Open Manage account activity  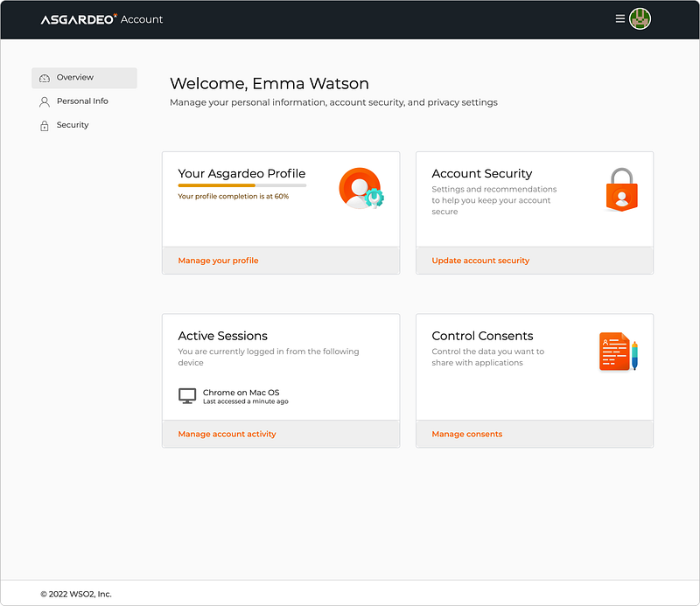point(227,434)
